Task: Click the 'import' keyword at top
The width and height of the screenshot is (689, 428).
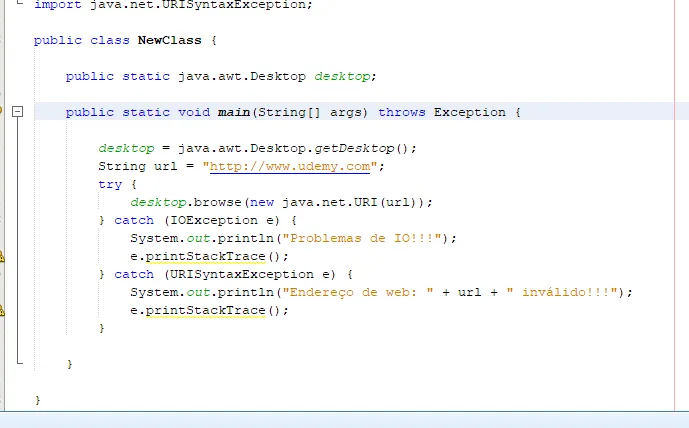Action: click(58, 5)
